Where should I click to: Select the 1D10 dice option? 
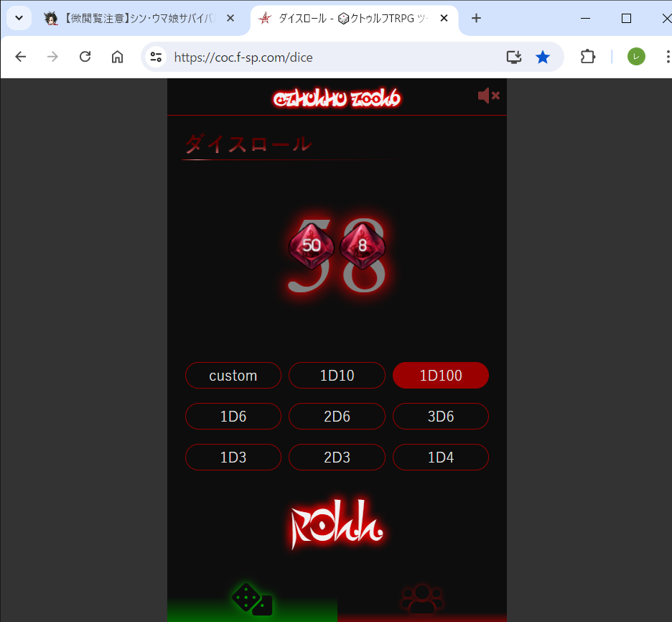click(x=337, y=376)
